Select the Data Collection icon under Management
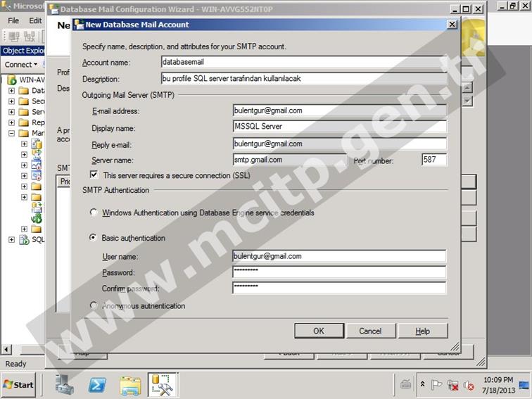Viewport: 532px width, 399px height. (x=37, y=154)
